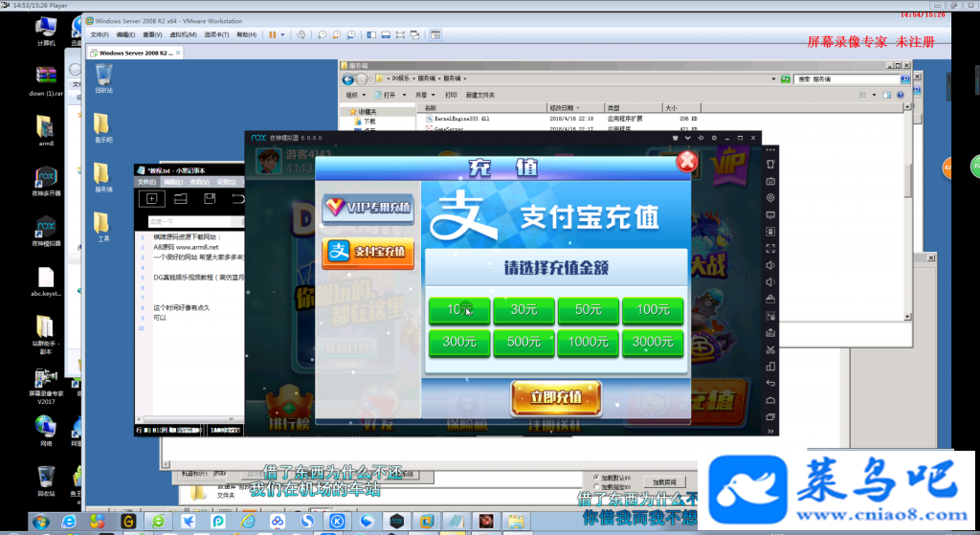Open Nox keyboard control icon
Image resolution: width=980 pixels, height=535 pixels.
(770, 181)
